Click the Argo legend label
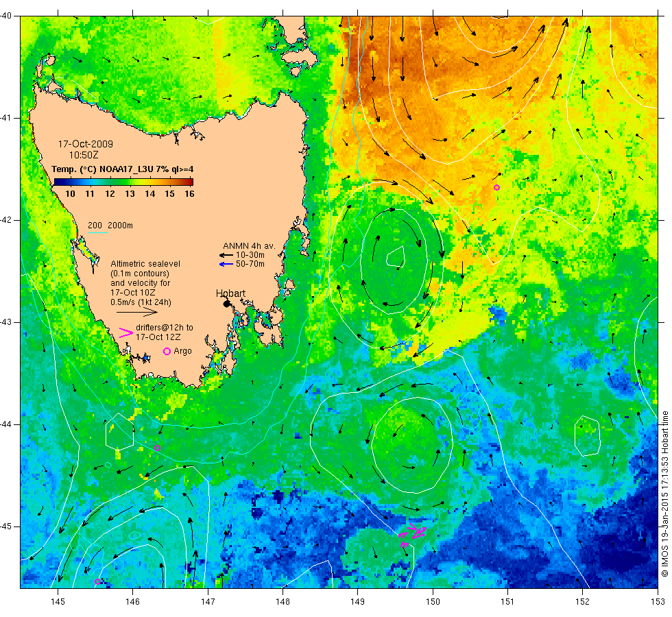Image resolution: width=672 pixels, height=617 pixels. coord(182,351)
